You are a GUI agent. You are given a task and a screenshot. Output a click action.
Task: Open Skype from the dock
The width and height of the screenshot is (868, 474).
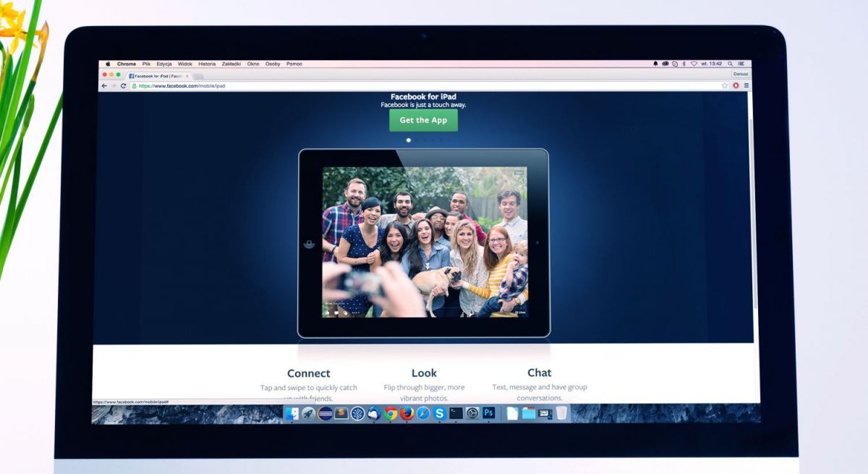pyautogui.click(x=439, y=413)
